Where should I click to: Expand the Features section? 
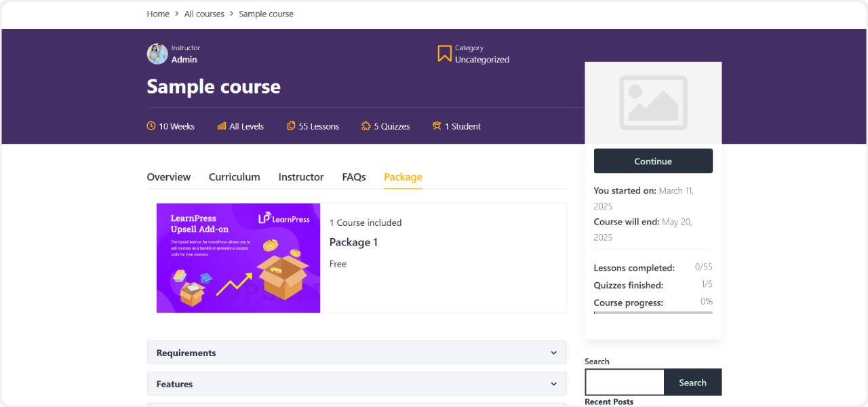pyautogui.click(x=357, y=383)
